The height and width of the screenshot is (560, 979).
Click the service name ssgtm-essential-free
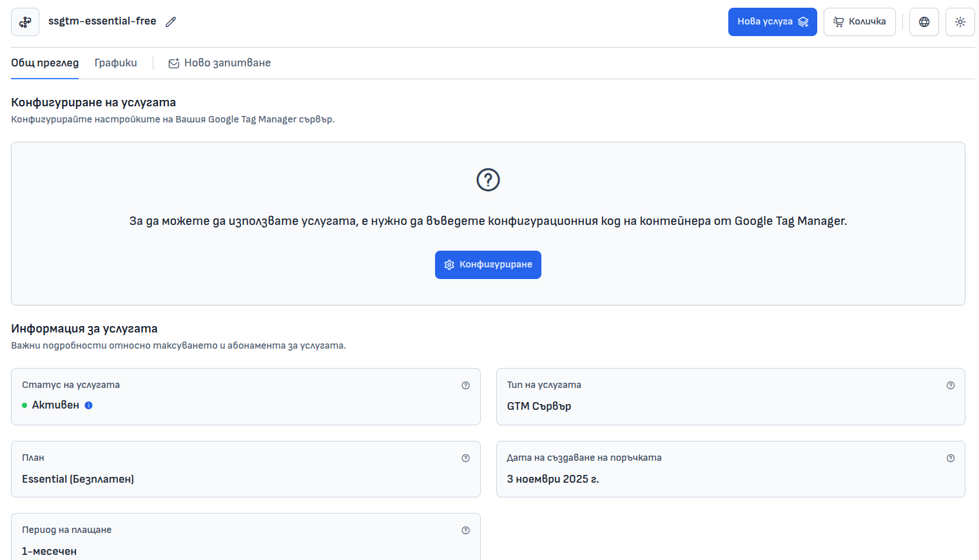102,21
